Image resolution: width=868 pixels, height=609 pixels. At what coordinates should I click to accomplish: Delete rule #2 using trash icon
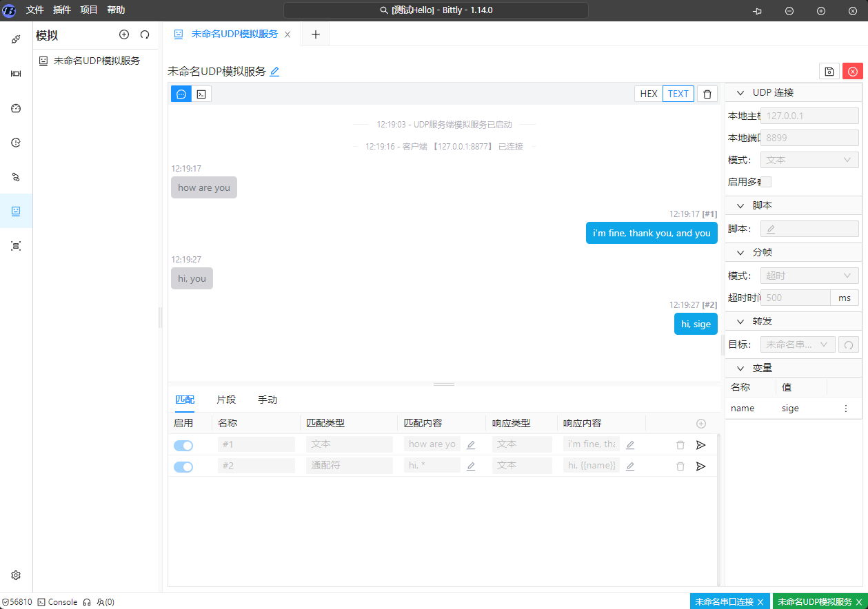point(680,466)
